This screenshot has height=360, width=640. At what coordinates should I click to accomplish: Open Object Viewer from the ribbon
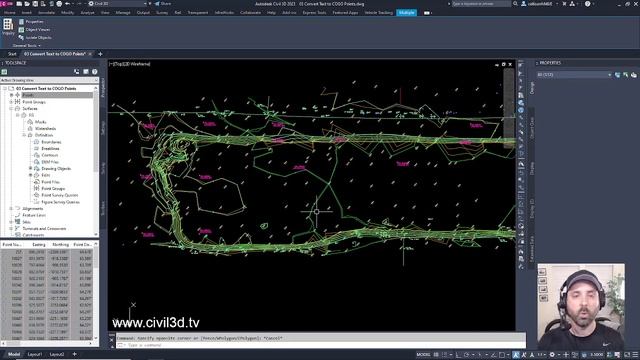[x=35, y=29]
